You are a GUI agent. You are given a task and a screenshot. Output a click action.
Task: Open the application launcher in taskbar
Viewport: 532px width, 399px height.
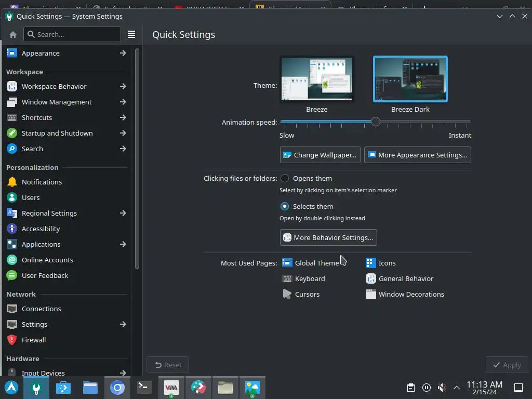click(x=11, y=388)
